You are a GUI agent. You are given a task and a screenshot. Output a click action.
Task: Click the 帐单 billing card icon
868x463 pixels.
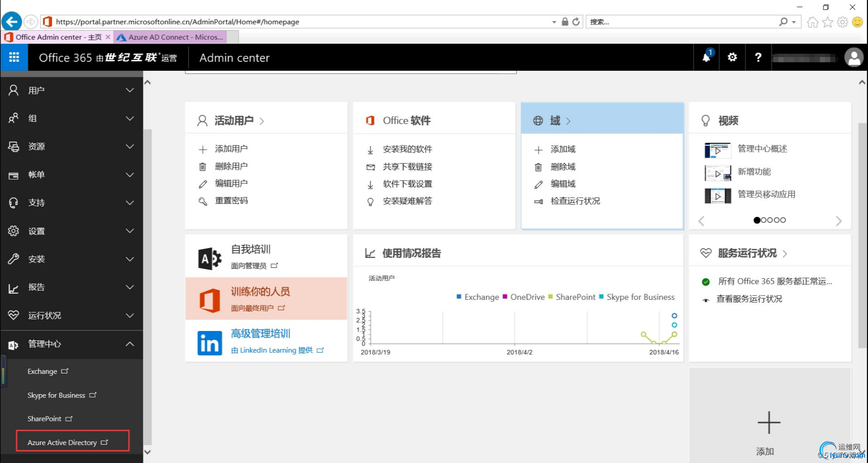(x=14, y=175)
